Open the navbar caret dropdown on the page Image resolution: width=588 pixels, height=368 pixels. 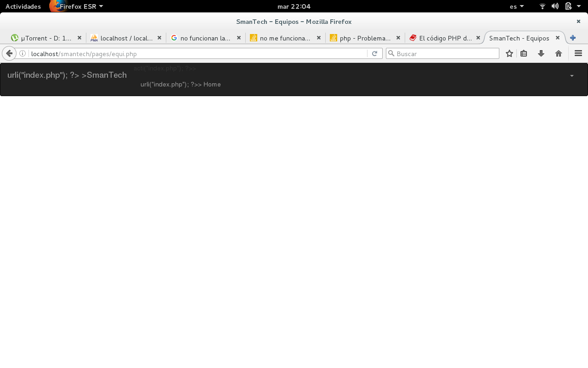point(572,76)
